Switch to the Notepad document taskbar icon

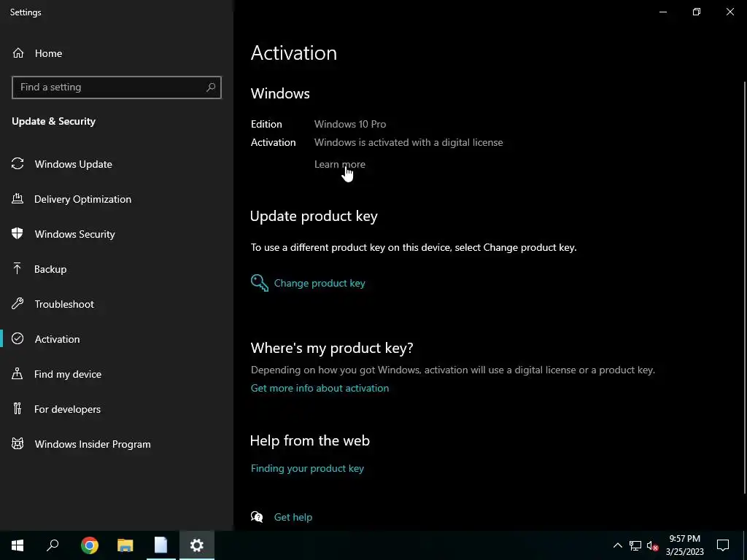tap(161, 545)
